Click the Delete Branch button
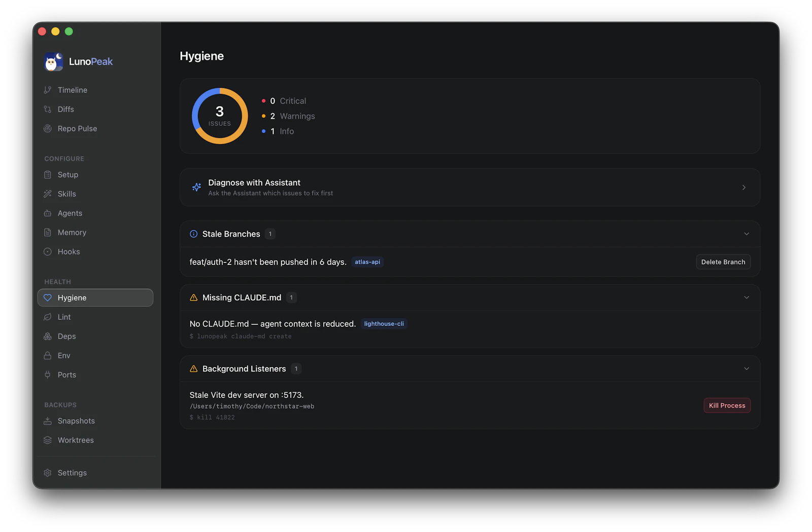The image size is (812, 532). point(723,262)
